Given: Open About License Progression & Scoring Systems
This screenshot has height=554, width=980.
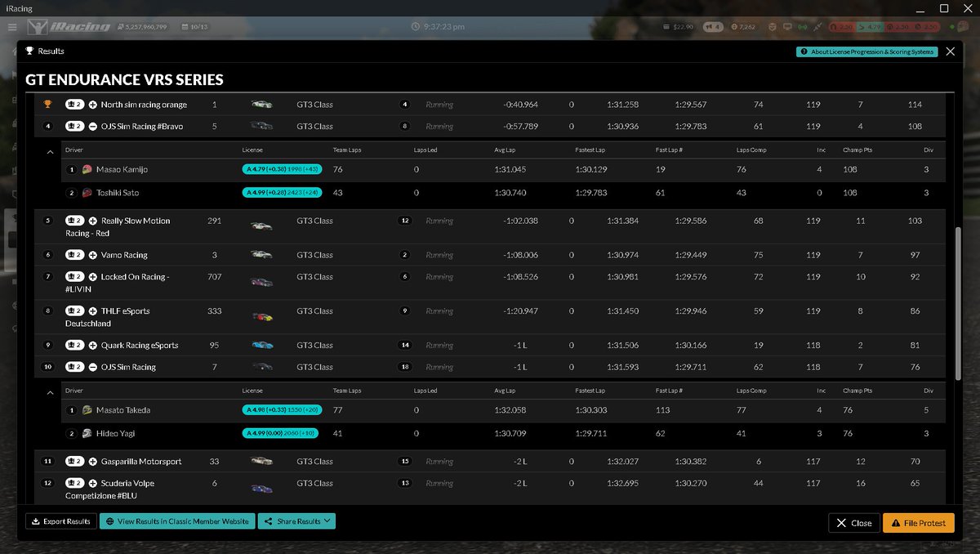Looking at the screenshot, I should point(866,51).
